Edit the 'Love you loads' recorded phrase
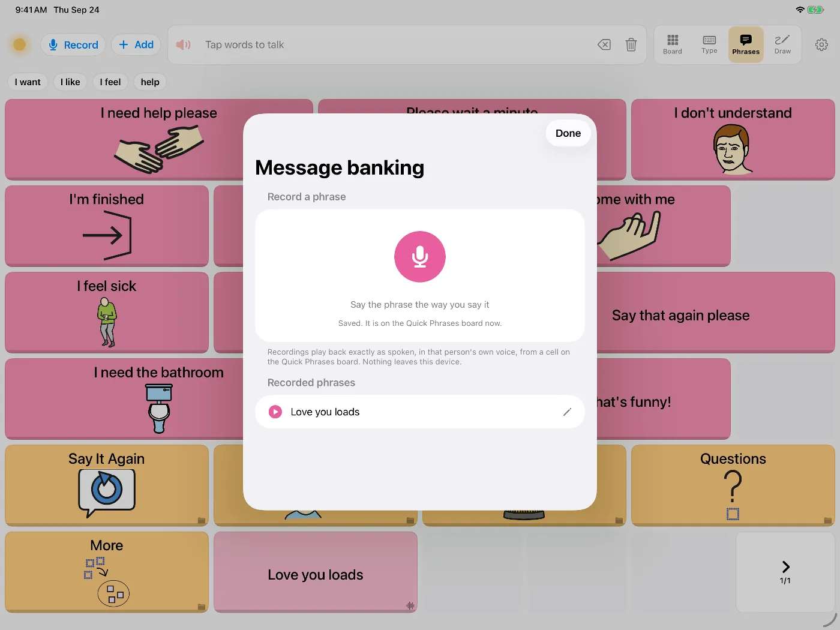 click(x=567, y=412)
